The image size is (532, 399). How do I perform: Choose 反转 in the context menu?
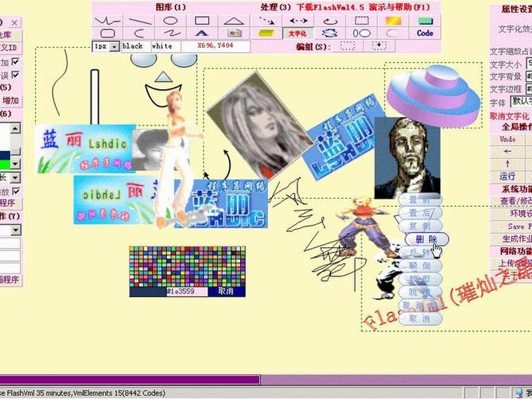click(x=420, y=253)
